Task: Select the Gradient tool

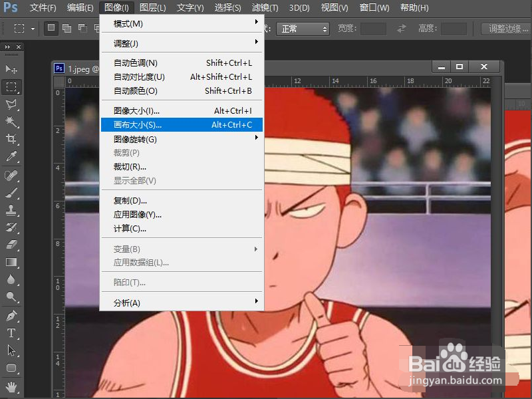Action: click(x=11, y=262)
